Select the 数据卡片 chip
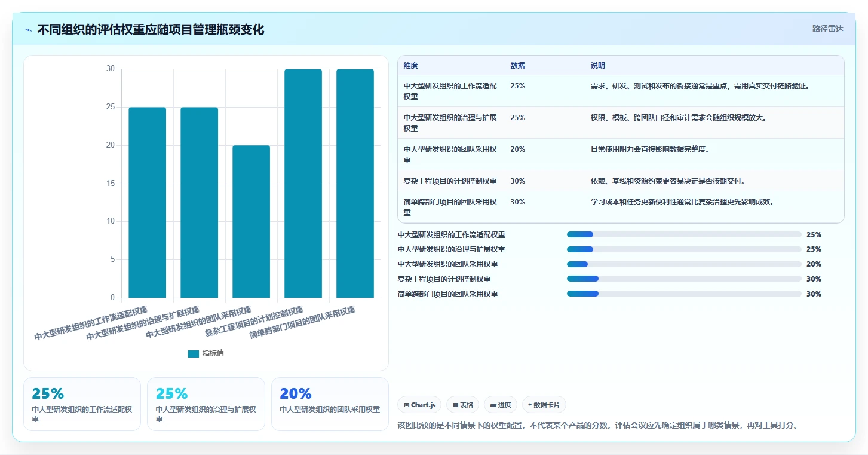868x455 pixels. [544, 405]
